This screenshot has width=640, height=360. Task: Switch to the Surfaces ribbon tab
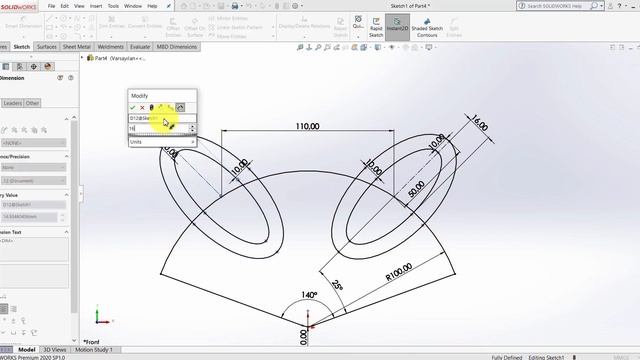pyautogui.click(x=47, y=47)
